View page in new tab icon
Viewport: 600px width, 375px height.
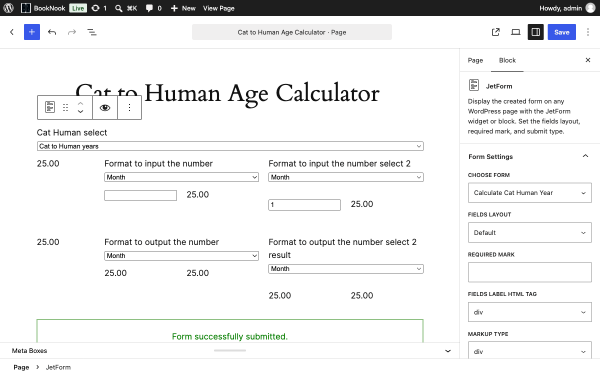pyautogui.click(x=496, y=32)
